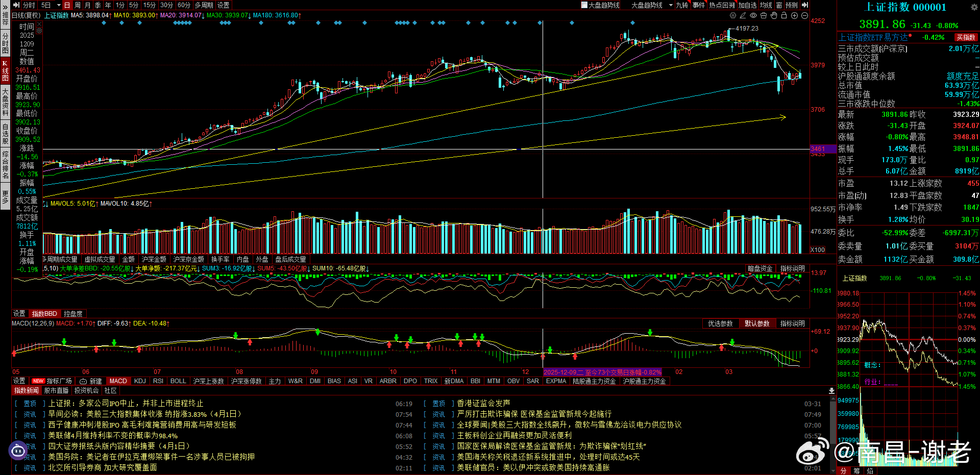The height and width of the screenshot is (475, 980).
Task: Open 自选股 in left sidebar
Action: pos(5,133)
